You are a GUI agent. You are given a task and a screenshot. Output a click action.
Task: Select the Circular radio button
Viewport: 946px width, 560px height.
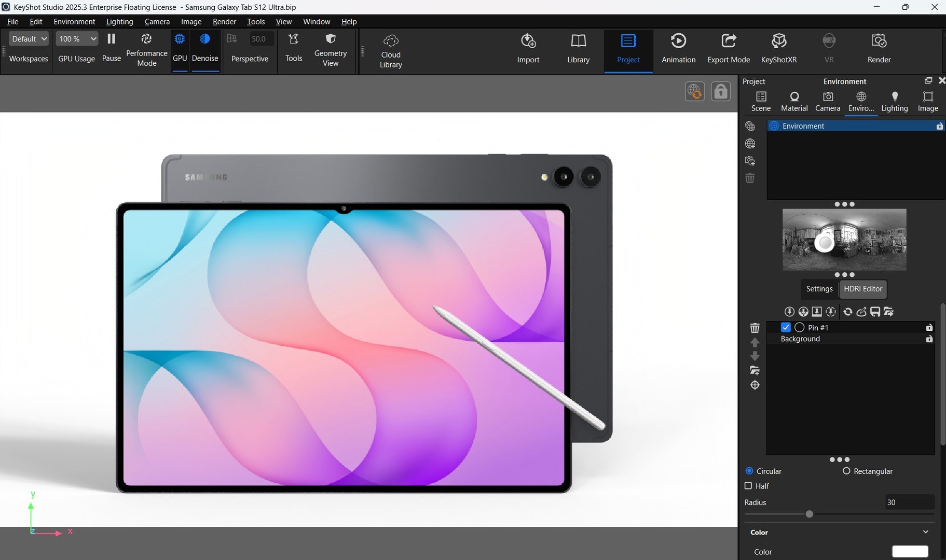coord(749,471)
